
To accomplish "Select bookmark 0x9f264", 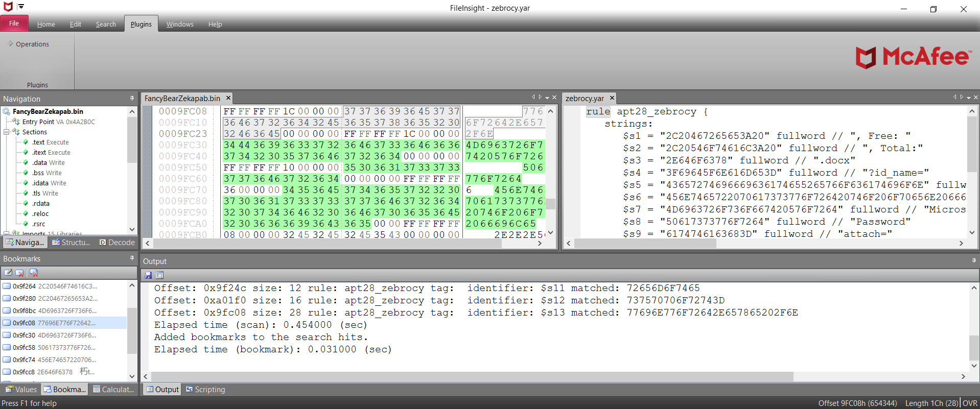I will click(x=64, y=286).
